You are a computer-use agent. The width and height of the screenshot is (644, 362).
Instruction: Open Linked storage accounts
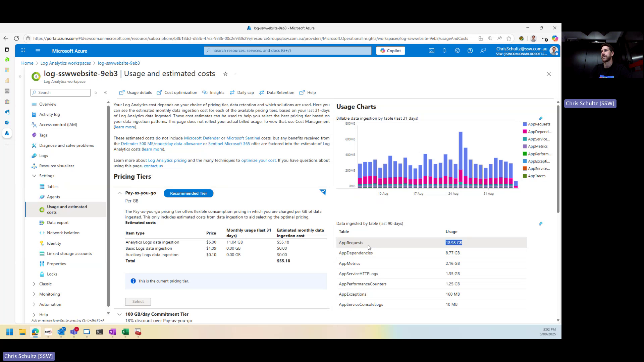[69, 253]
